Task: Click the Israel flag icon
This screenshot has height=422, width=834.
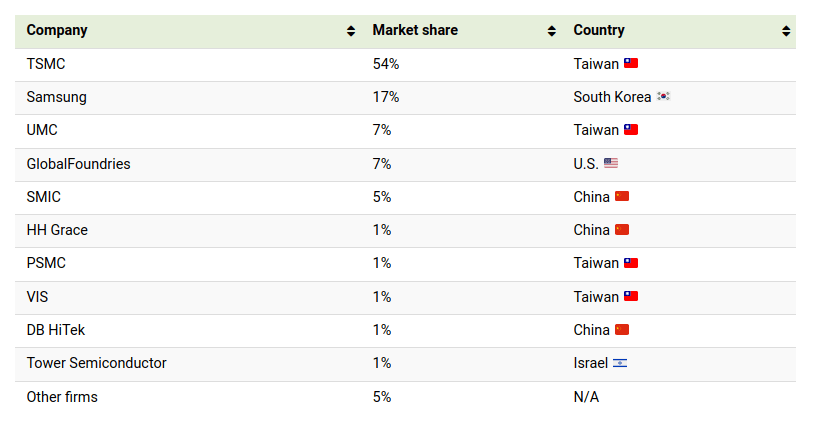Action: 620,363
